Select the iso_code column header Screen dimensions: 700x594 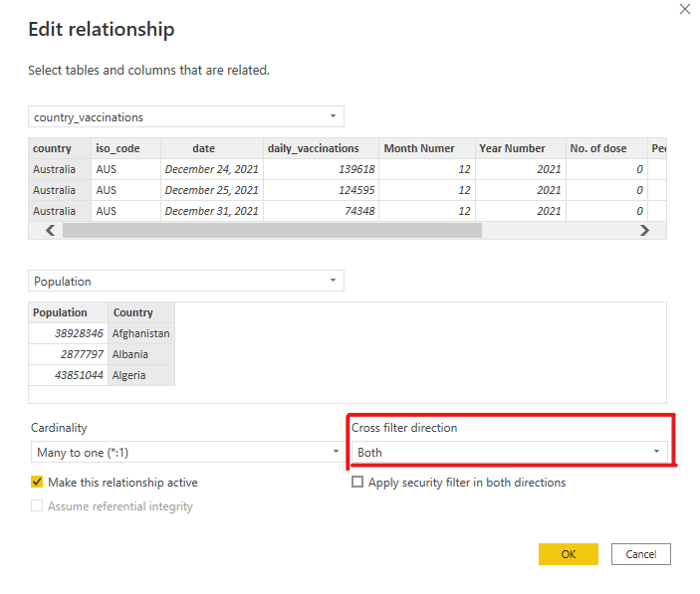(x=125, y=148)
